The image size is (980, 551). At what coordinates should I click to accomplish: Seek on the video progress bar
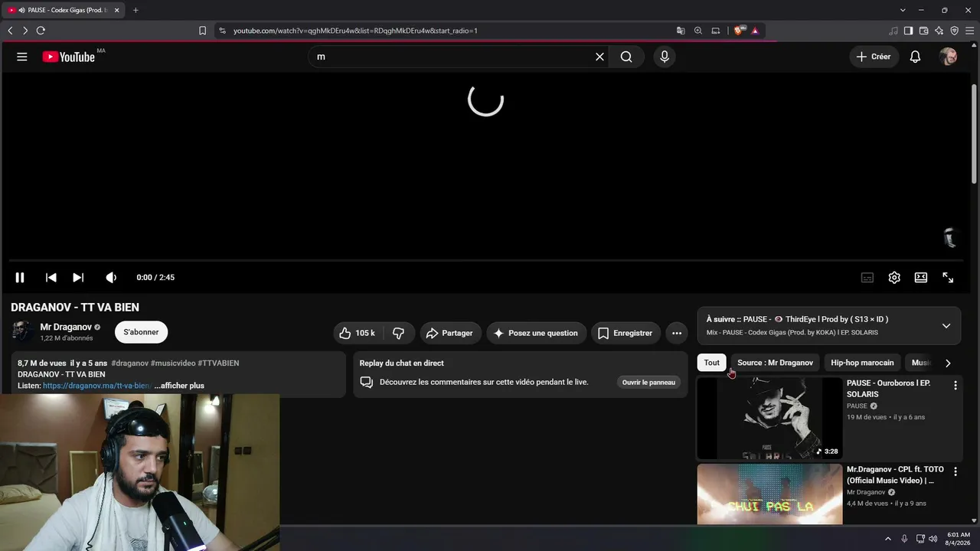(485, 260)
